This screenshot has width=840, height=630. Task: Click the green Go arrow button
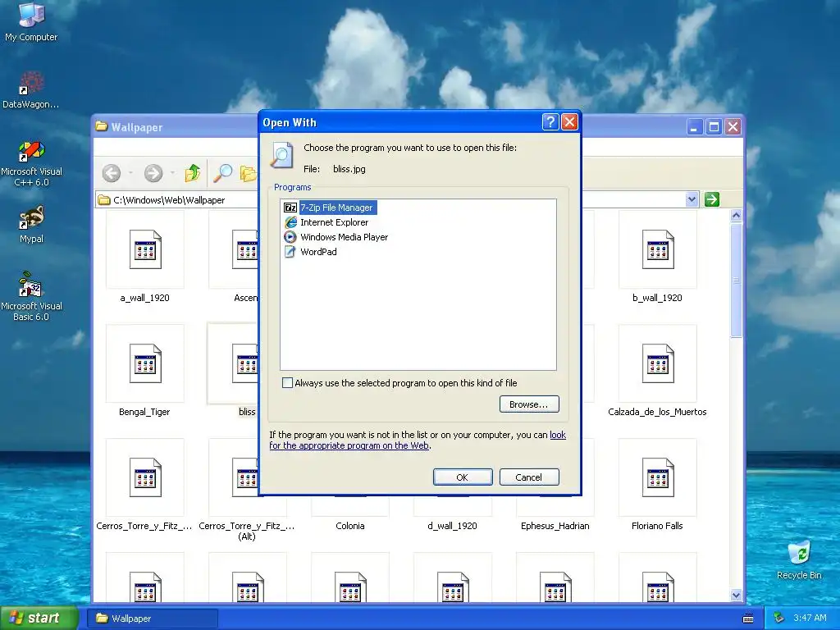click(711, 200)
